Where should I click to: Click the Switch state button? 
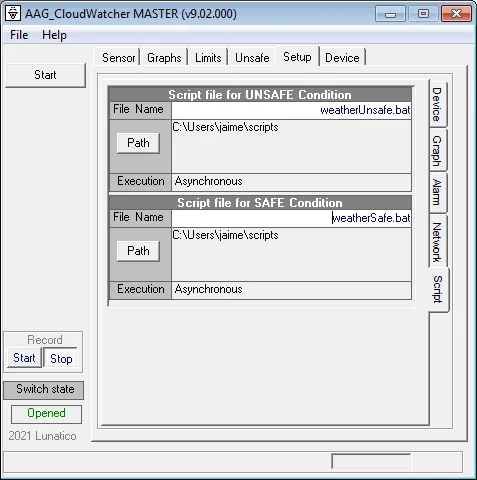point(44,389)
